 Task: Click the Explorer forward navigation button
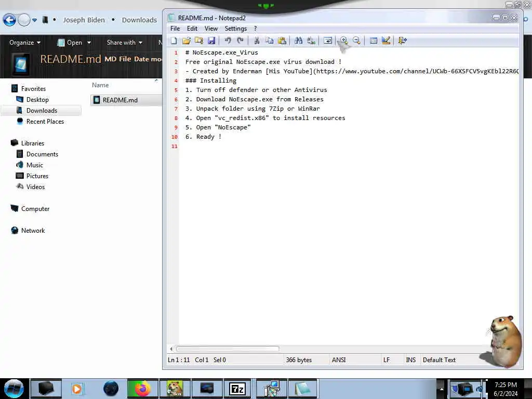tap(24, 20)
